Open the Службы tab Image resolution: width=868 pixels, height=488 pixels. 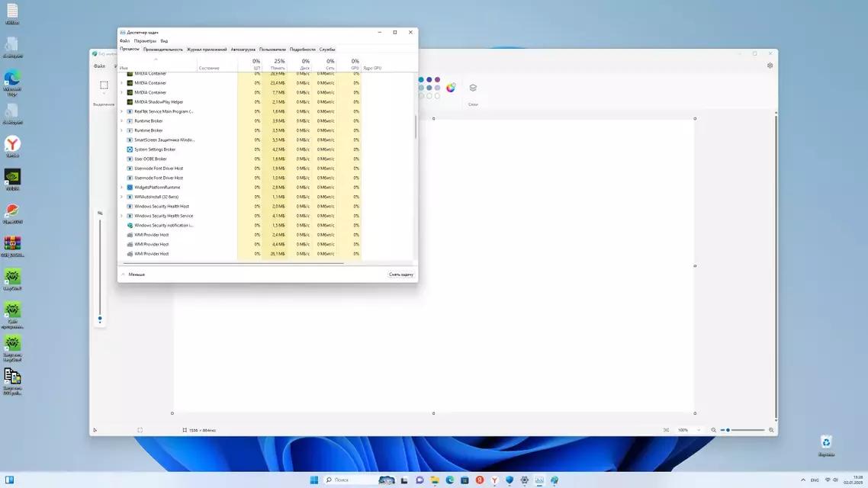click(327, 50)
